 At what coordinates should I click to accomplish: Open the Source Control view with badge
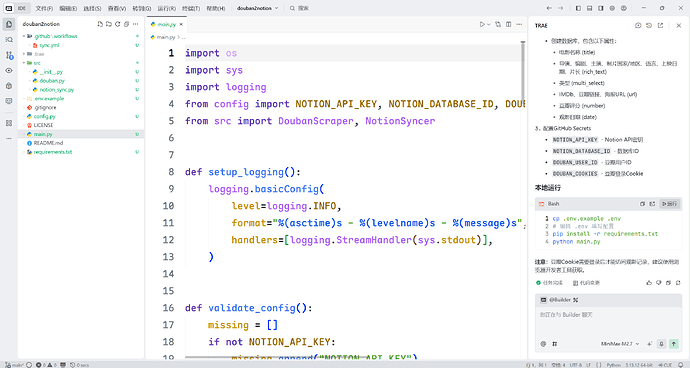pyautogui.click(x=9, y=55)
